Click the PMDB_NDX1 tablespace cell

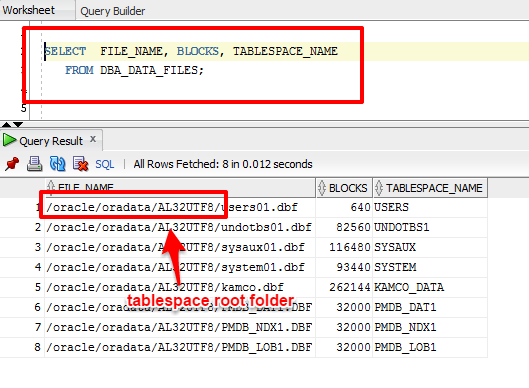point(430,327)
